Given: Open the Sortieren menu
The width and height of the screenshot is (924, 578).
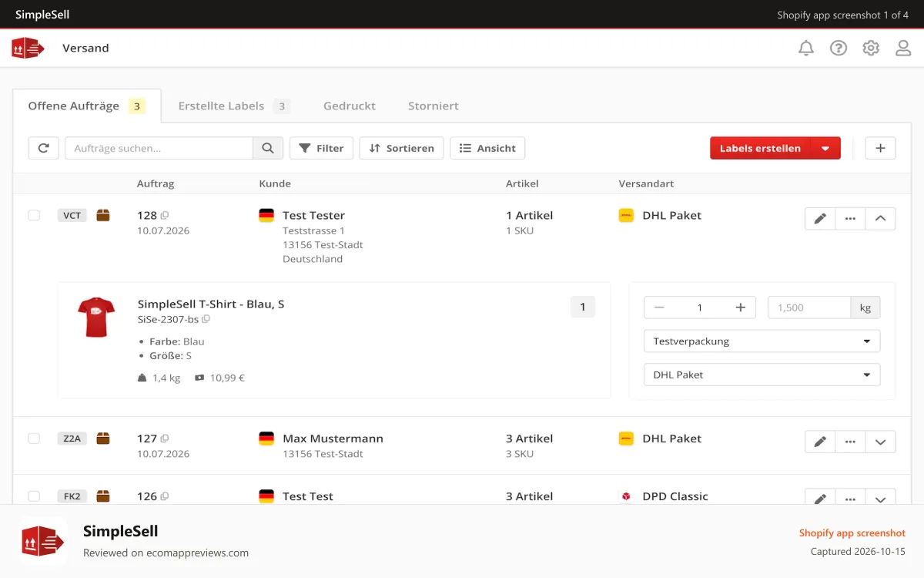Looking at the screenshot, I should pos(401,148).
